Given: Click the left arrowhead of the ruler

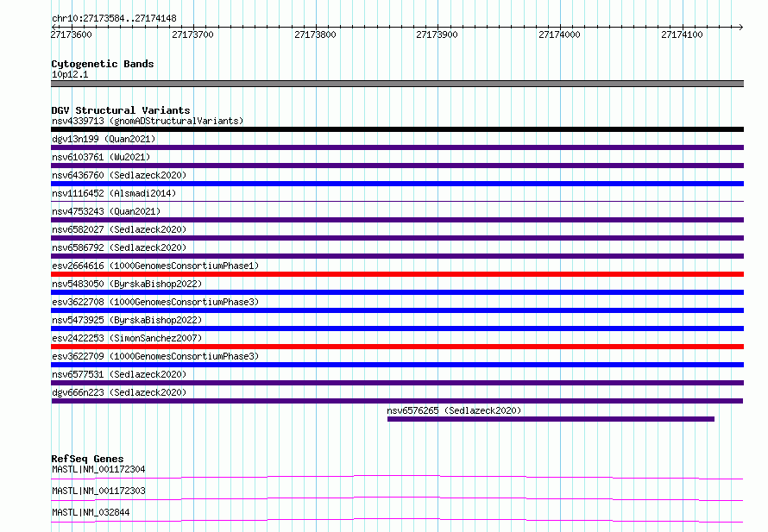Looking at the screenshot, I should click(54, 27).
